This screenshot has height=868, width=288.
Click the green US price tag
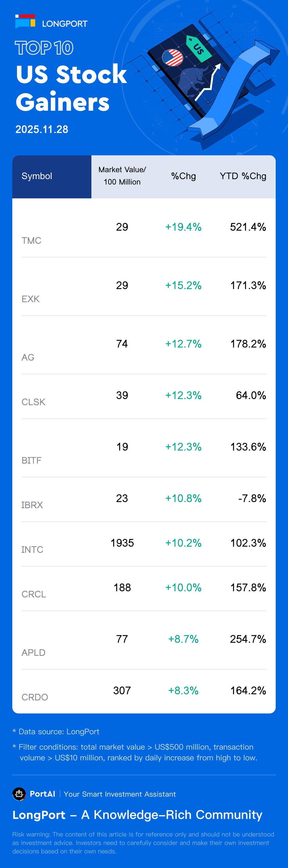pyautogui.click(x=199, y=49)
